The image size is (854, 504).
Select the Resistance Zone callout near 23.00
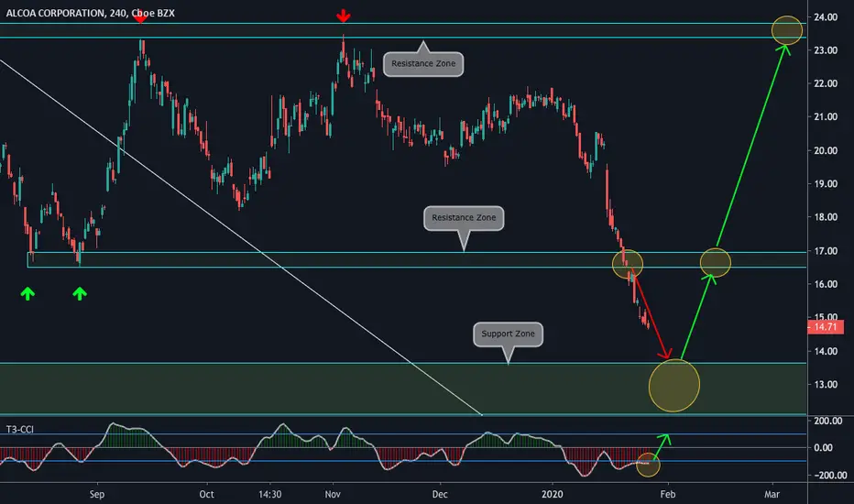coord(423,64)
